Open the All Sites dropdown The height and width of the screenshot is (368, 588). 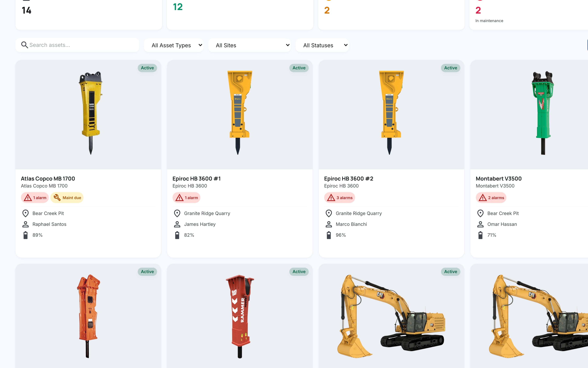[x=250, y=45]
